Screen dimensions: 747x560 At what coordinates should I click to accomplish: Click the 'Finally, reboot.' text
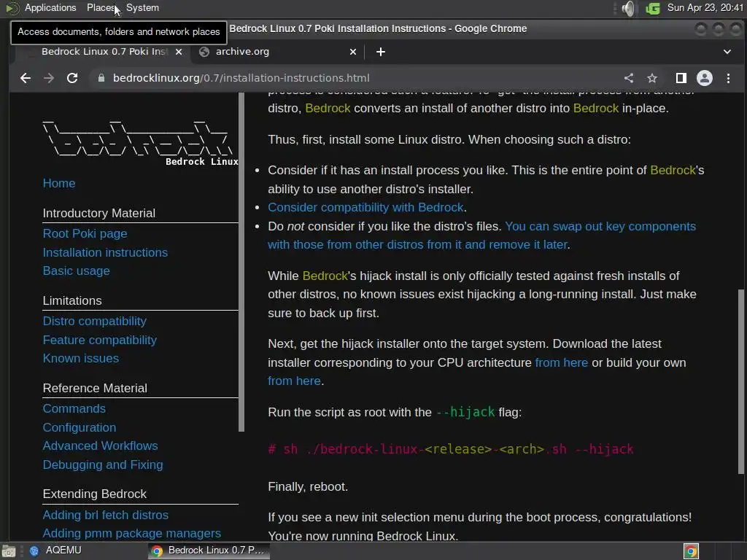(x=308, y=486)
